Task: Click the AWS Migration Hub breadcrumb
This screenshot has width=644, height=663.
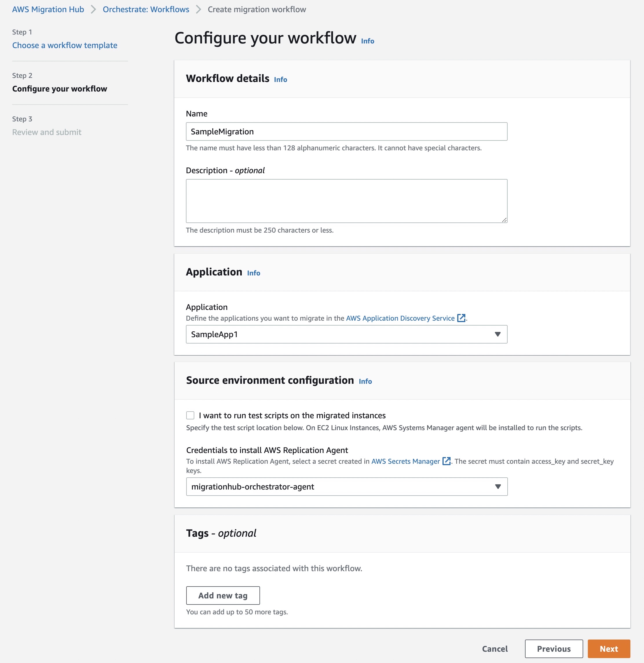Action: 48,10
